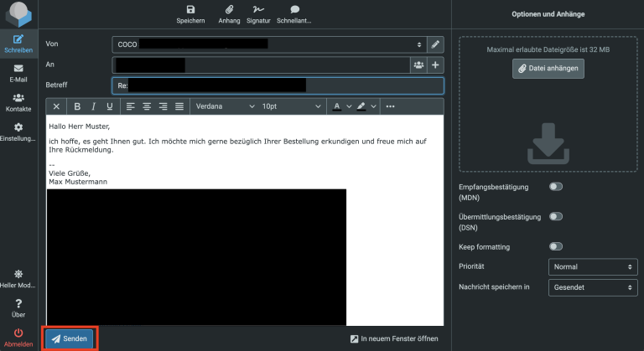Enable Empfangsbestätigung (MDN) switch

pyautogui.click(x=555, y=187)
